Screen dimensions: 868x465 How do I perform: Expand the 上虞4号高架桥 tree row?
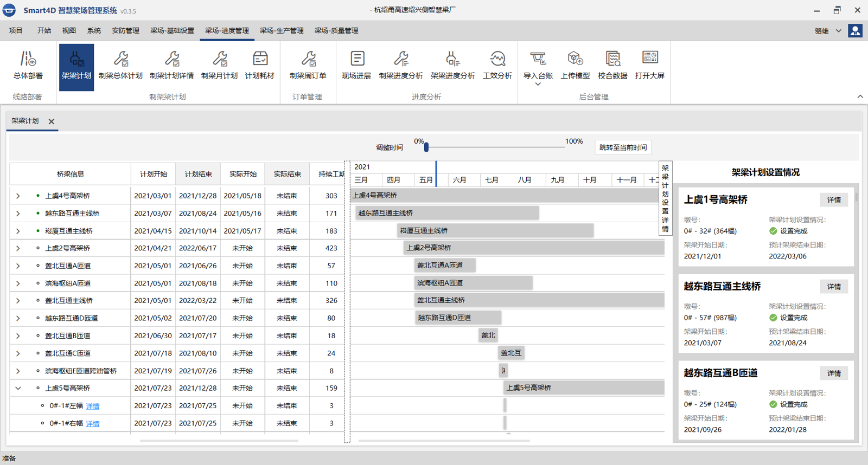[18, 196]
